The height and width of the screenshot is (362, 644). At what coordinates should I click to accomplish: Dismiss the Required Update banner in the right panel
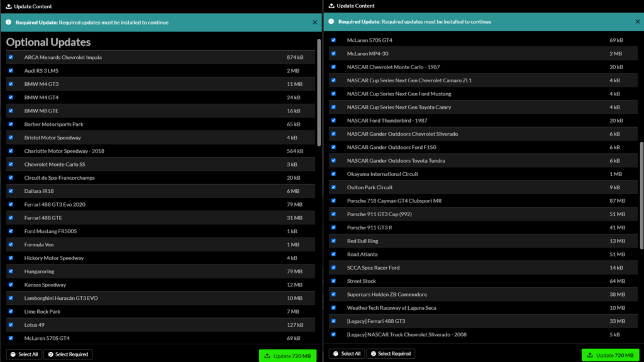click(638, 22)
